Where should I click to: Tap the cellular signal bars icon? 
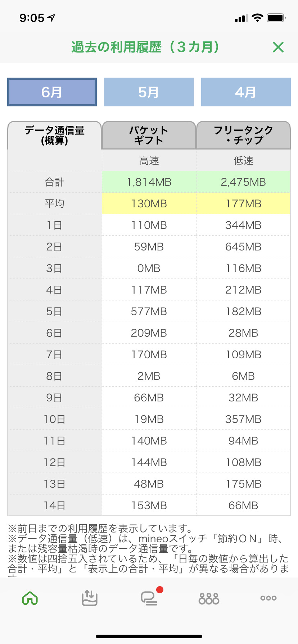pyautogui.click(x=241, y=18)
